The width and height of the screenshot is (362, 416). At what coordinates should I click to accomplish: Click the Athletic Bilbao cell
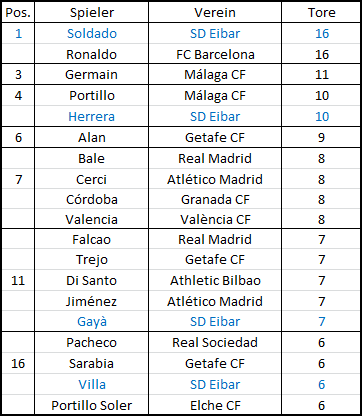tap(215, 280)
